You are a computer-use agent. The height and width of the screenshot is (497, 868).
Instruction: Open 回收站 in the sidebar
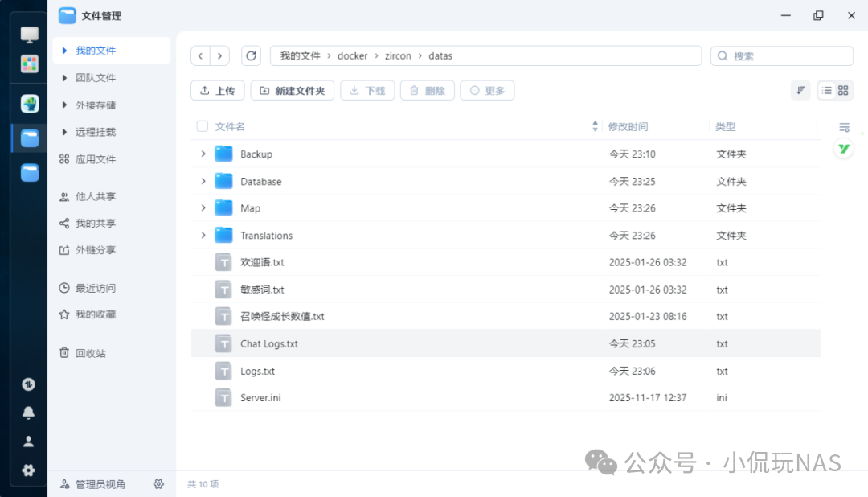(x=90, y=353)
